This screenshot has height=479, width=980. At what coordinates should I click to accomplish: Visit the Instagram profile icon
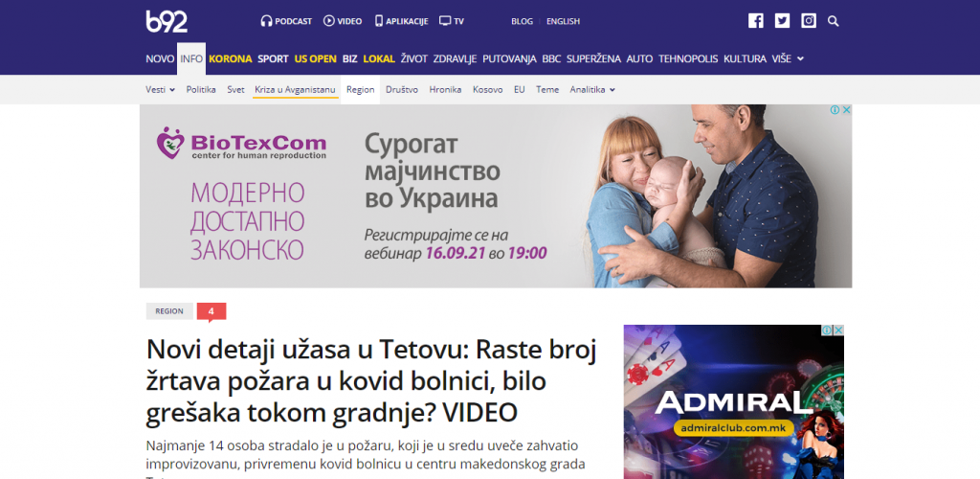point(809,21)
